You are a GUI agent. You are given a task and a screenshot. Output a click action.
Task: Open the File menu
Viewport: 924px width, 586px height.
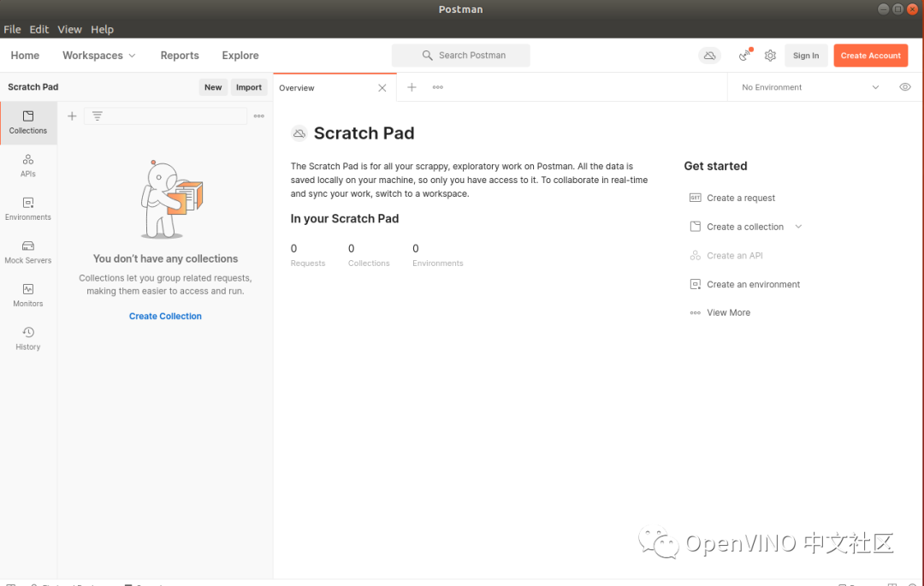click(x=12, y=29)
